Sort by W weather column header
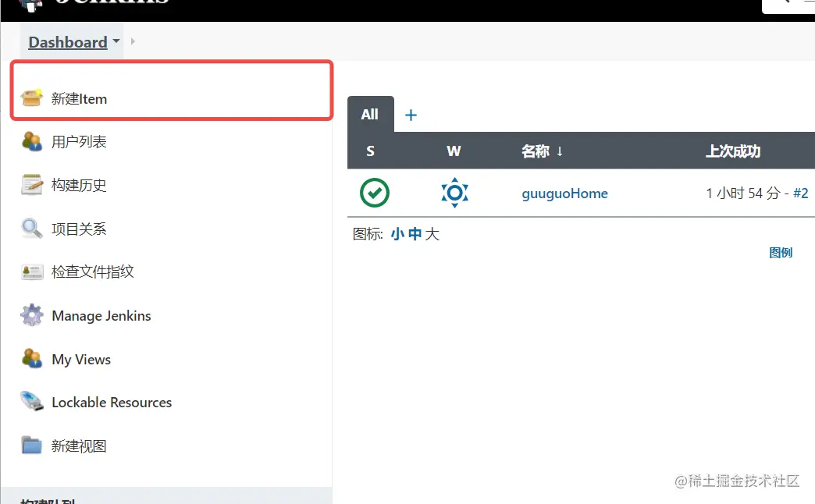The height and width of the screenshot is (504, 815). (x=454, y=151)
